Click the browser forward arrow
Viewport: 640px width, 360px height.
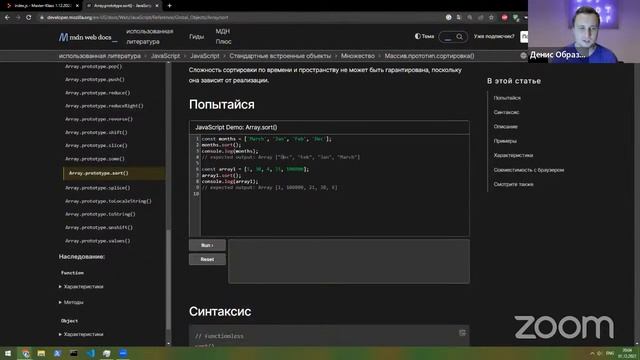(18, 18)
